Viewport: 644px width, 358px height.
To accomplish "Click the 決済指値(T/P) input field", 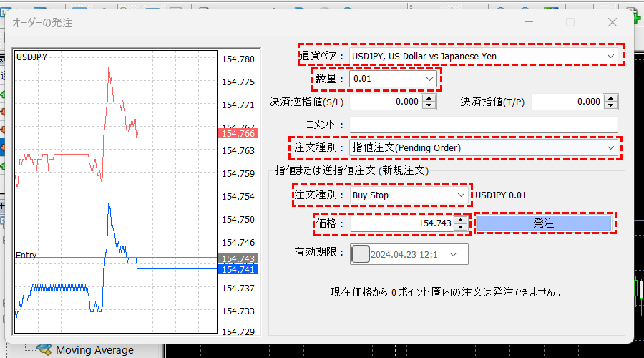I will tap(567, 102).
